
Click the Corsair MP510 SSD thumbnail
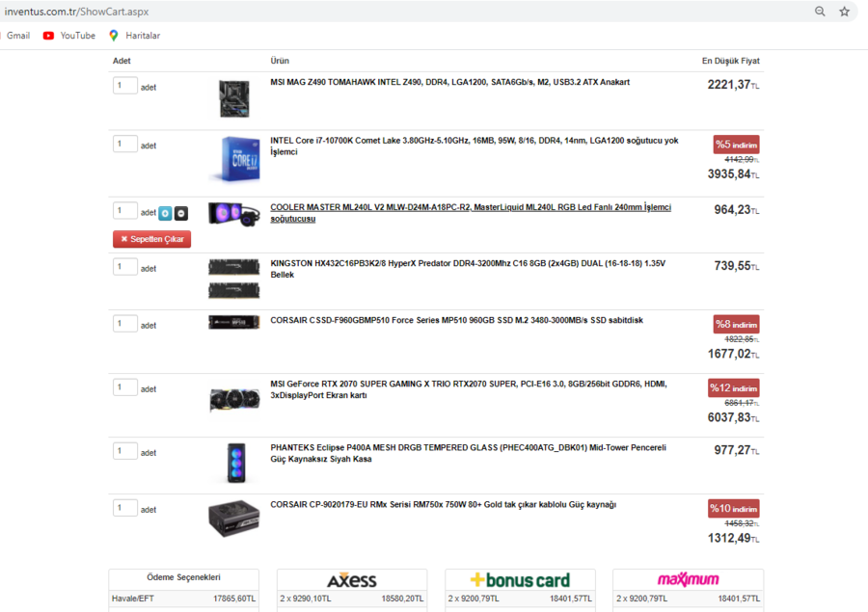[x=234, y=322]
